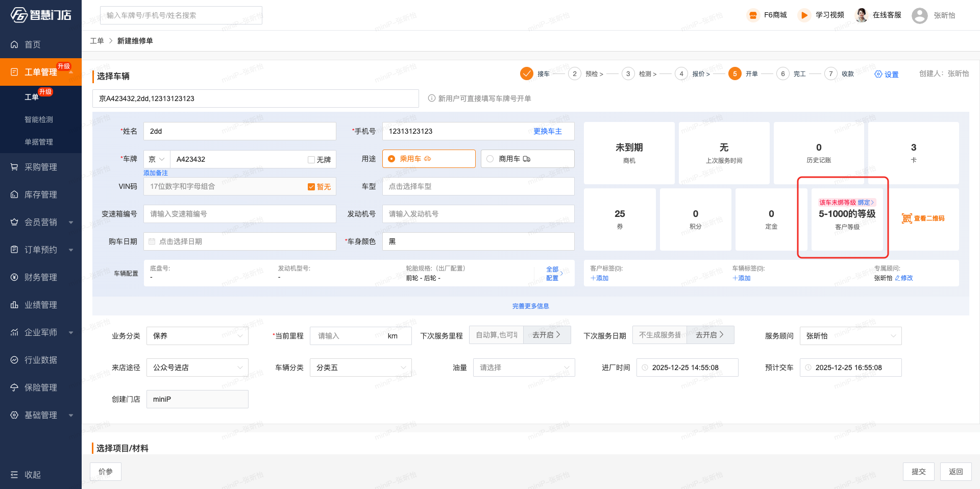Click the 提交 button
Screen dimensions: 980x489
(x=918, y=472)
